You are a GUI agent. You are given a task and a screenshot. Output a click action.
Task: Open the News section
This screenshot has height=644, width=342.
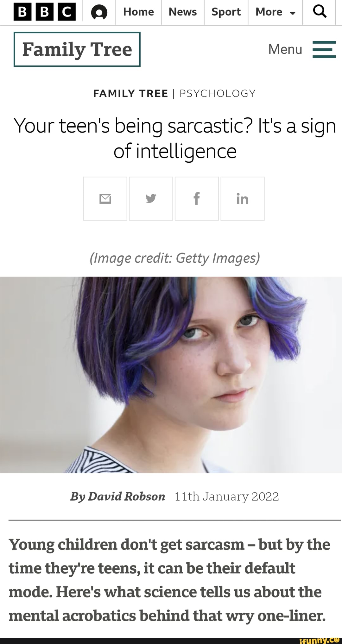(183, 12)
